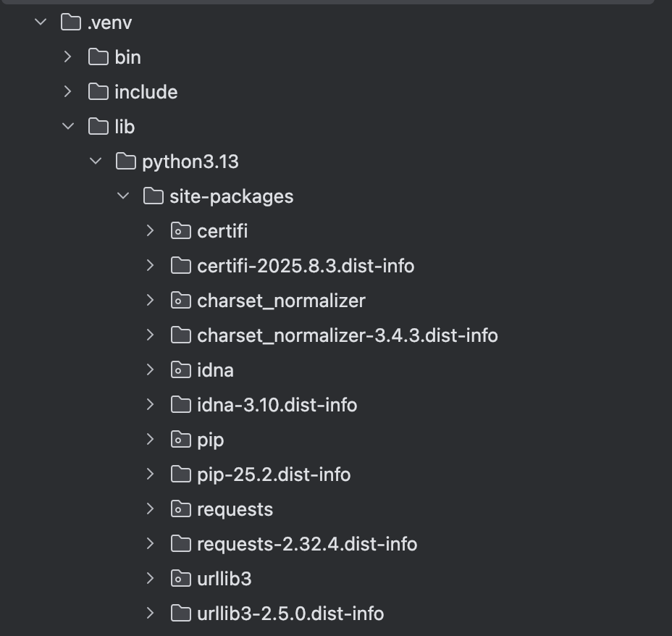The width and height of the screenshot is (672, 636).
Task: Collapse the lib folder chevron
Action: [x=68, y=127]
